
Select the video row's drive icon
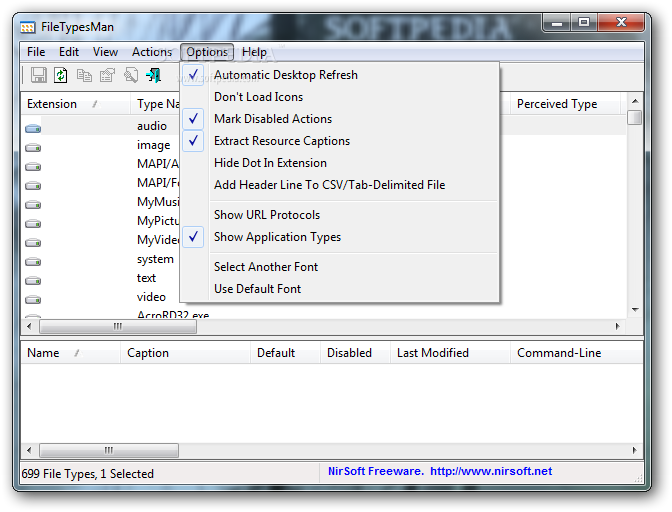point(33,299)
